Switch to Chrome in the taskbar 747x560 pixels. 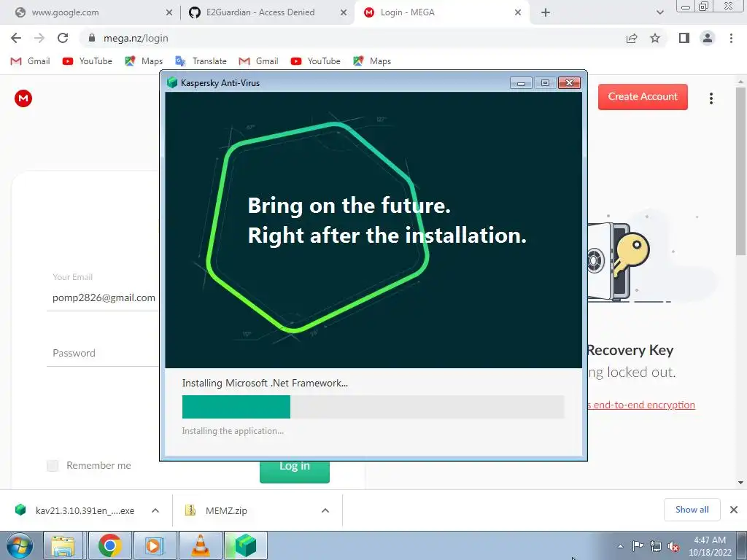[109, 545]
